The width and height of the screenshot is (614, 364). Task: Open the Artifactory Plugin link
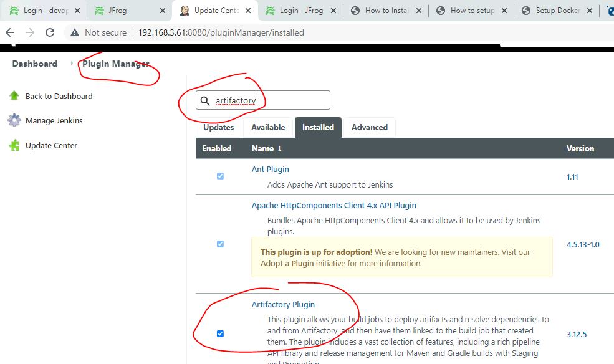[x=283, y=305]
